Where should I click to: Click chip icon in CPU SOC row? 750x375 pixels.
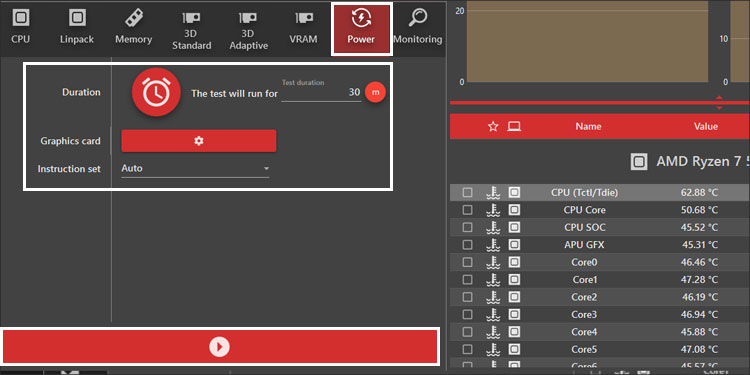click(514, 227)
